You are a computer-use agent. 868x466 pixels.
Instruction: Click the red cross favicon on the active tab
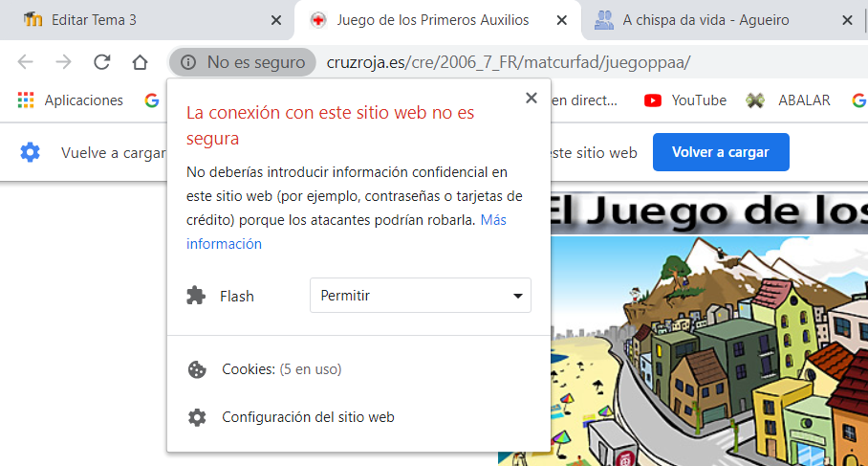(317, 20)
